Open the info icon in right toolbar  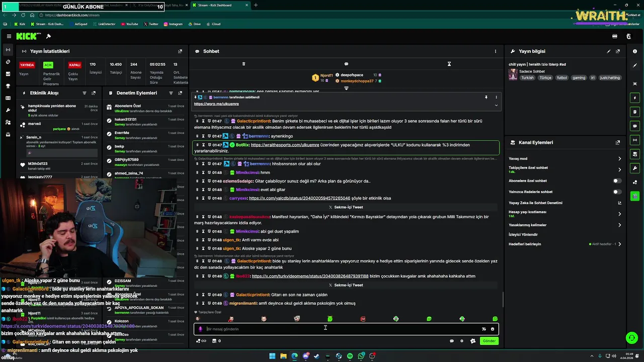pos(635,51)
